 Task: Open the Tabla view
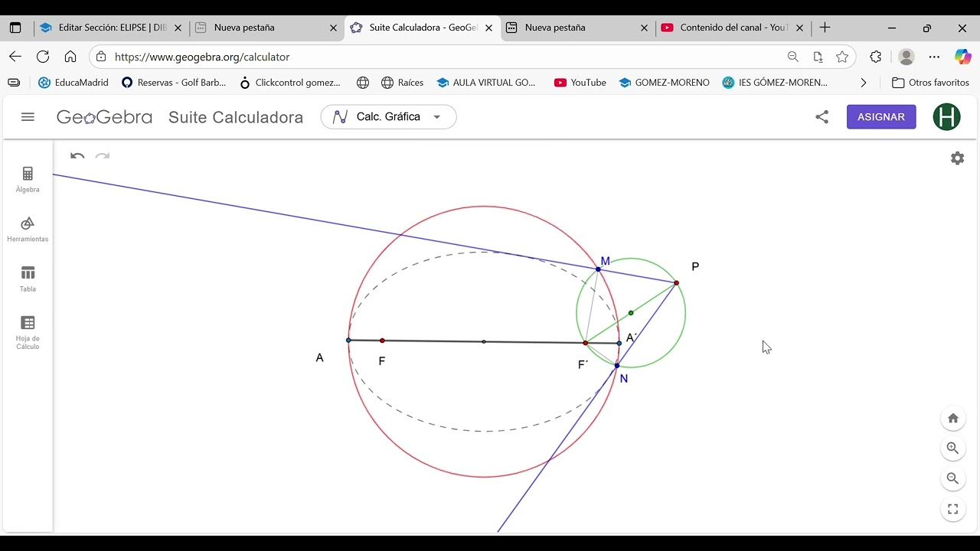coord(28,279)
